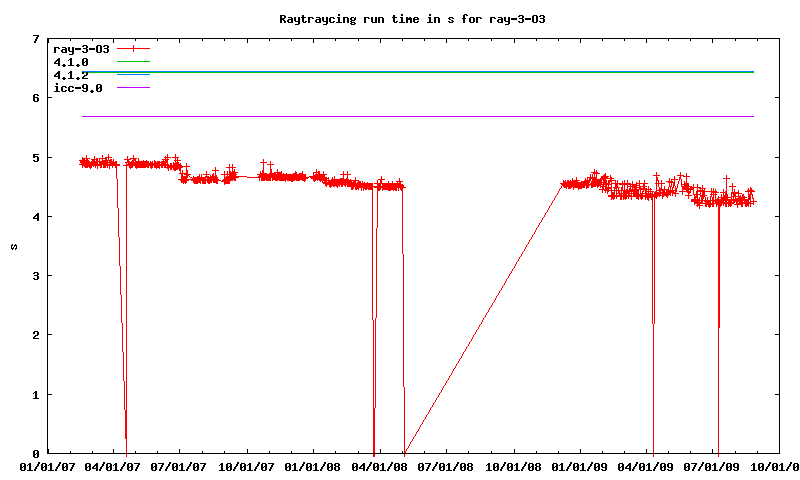
Task: Click the red ray-3-03 legend line sample
Action: [x=133, y=48]
